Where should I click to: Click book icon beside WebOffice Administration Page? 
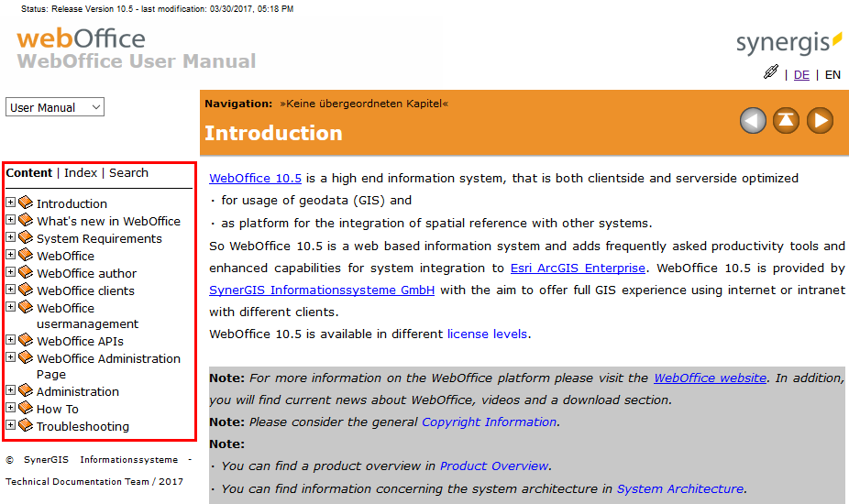point(26,357)
